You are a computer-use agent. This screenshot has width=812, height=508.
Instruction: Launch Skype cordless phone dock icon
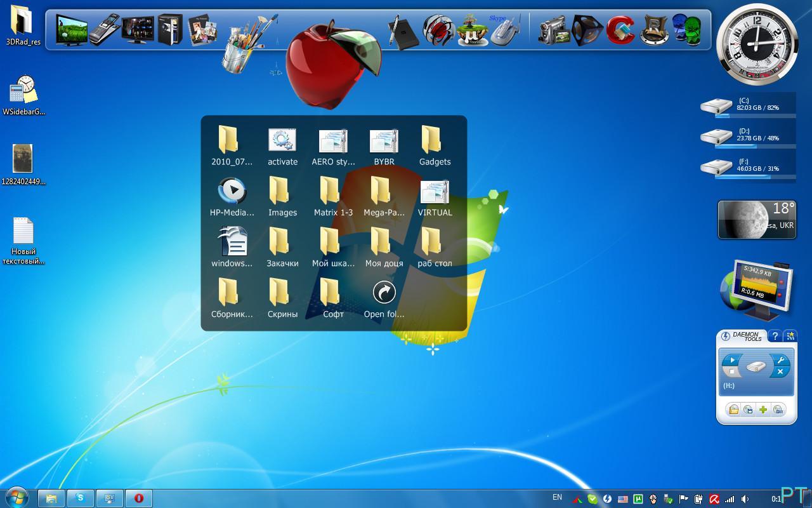point(506,29)
